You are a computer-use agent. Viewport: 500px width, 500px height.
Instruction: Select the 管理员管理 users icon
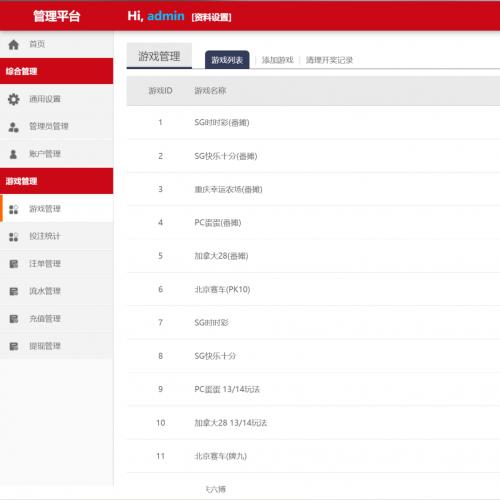click(x=14, y=127)
